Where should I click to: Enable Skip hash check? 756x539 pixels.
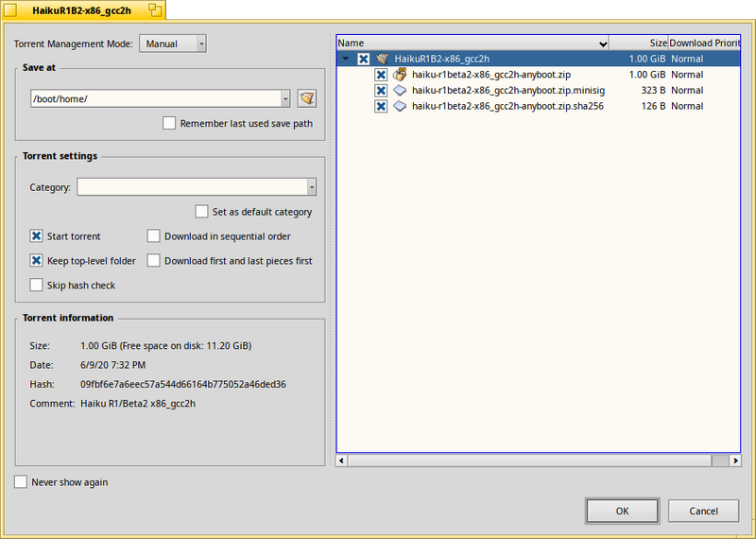pos(36,286)
